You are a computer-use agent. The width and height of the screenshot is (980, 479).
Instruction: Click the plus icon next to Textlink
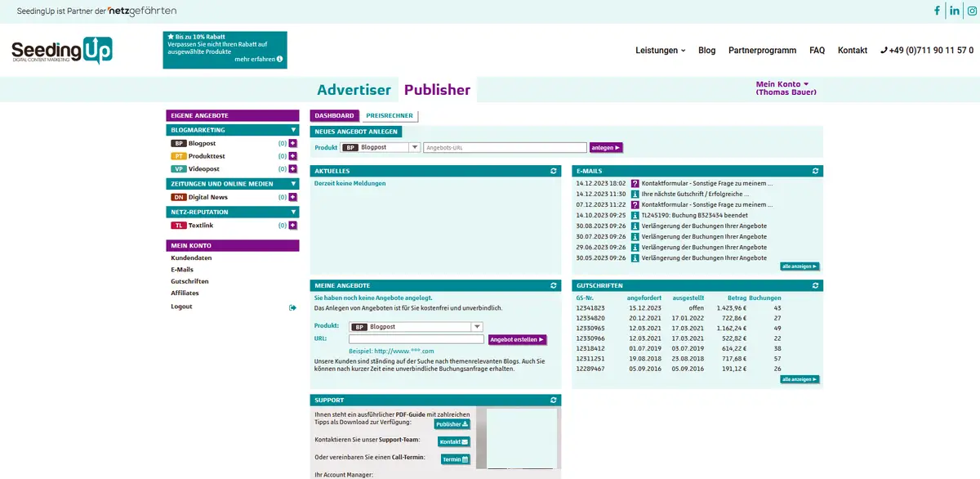coord(292,225)
